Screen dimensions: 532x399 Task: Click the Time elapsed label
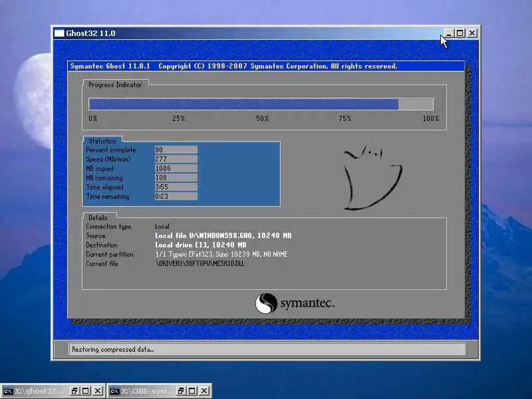point(105,188)
